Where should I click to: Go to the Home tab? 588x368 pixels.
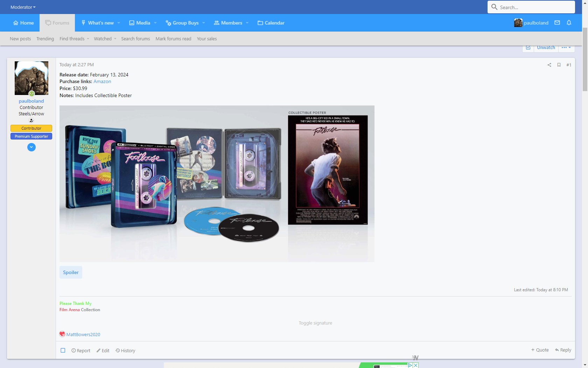point(23,23)
